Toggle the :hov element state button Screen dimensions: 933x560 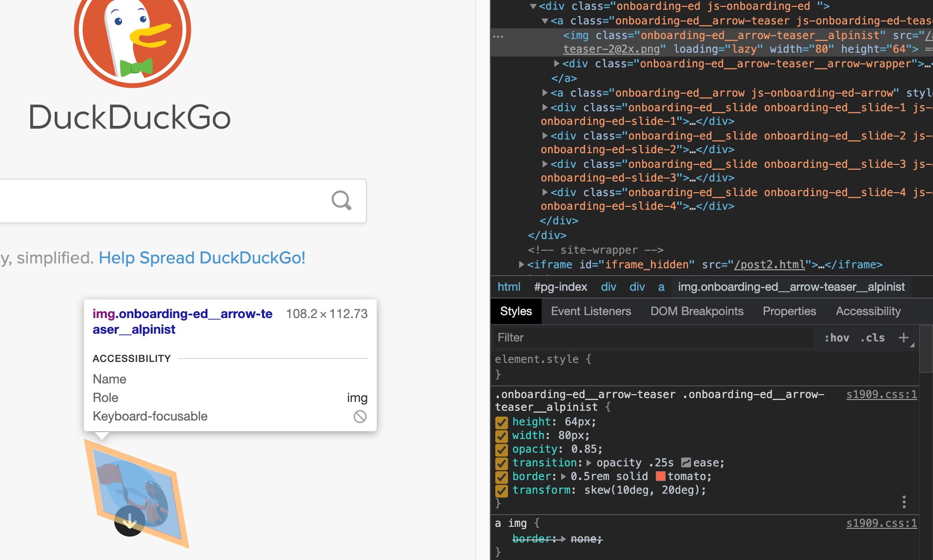pos(836,338)
